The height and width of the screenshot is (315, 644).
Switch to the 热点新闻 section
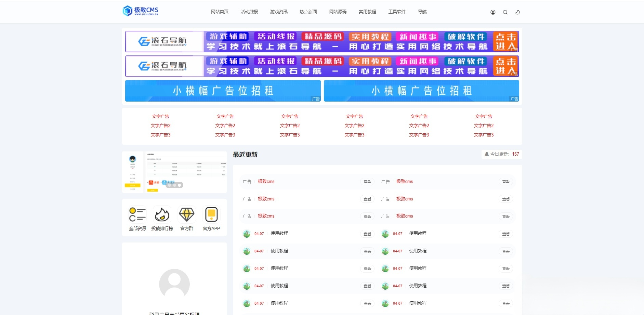(x=307, y=11)
